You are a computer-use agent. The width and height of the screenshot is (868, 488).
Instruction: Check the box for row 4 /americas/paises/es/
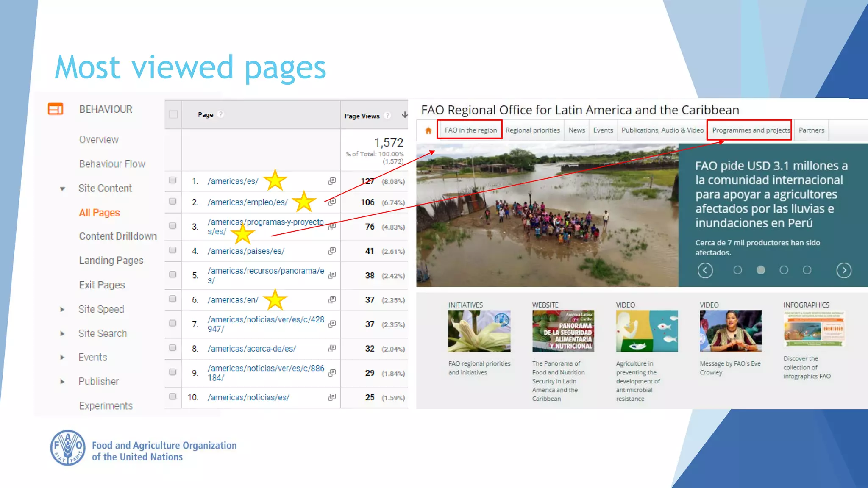172,250
